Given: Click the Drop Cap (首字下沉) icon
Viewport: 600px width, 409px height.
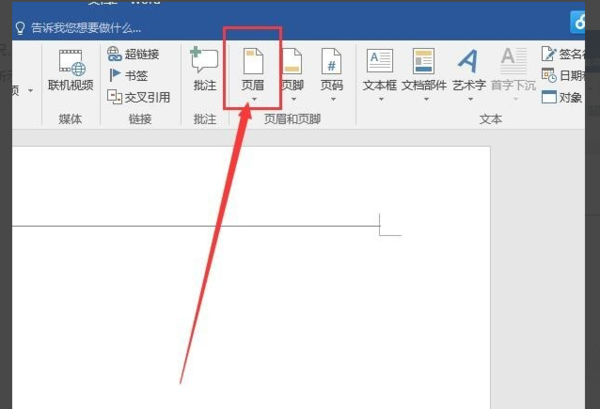Looking at the screenshot, I should (513, 61).
